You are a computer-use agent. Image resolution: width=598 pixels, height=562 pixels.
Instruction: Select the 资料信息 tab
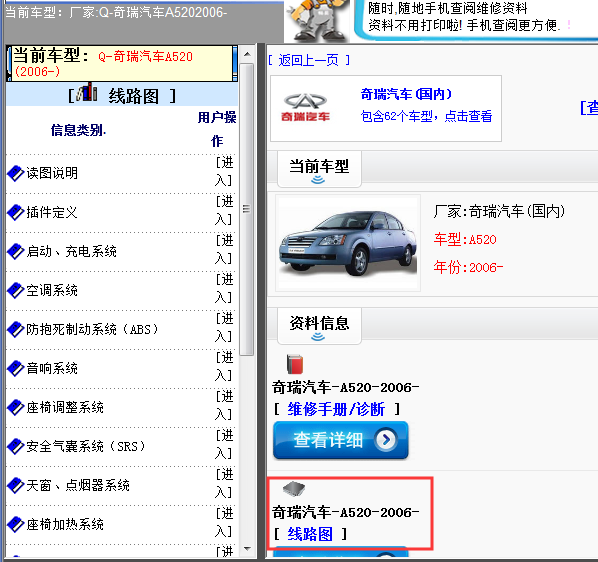coord(319,326)
